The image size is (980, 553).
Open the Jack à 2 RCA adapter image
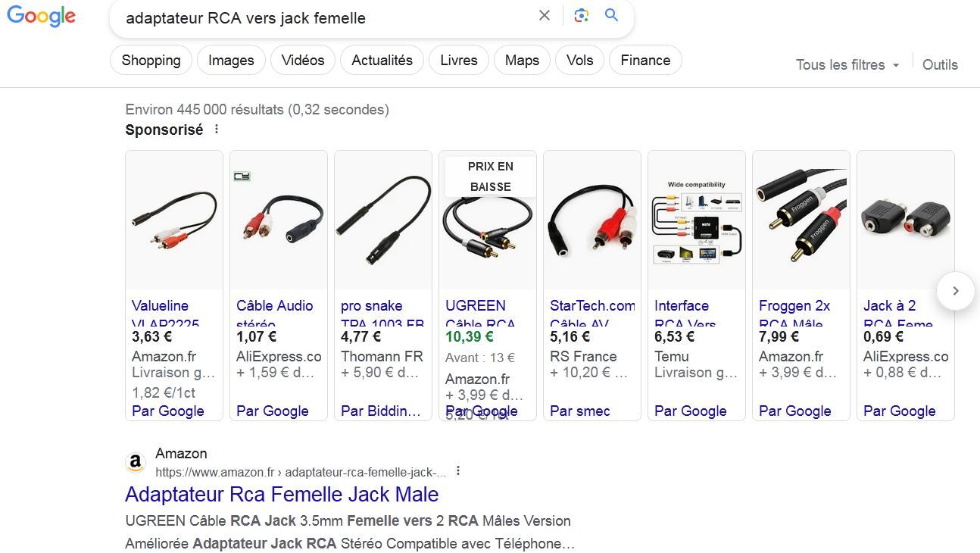906,220
